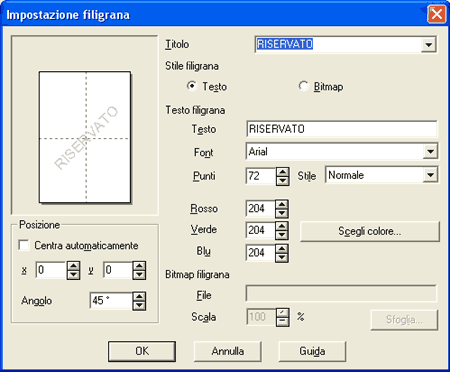450x372 pixels.
Task: Click the watermark page preview thumbnail
Action: point(85,137)
